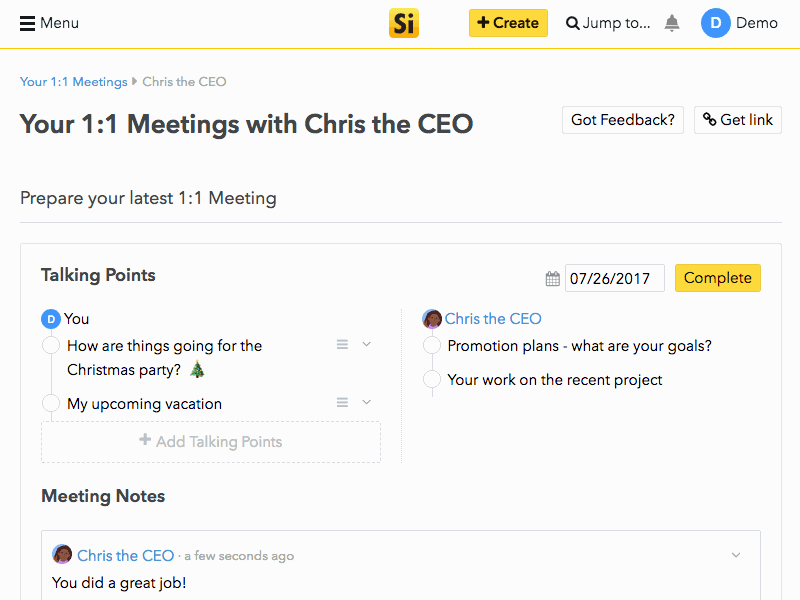Open the notification bell
Image resolution: width=800 pixels, height=600 pixels.
coord(671,22)
